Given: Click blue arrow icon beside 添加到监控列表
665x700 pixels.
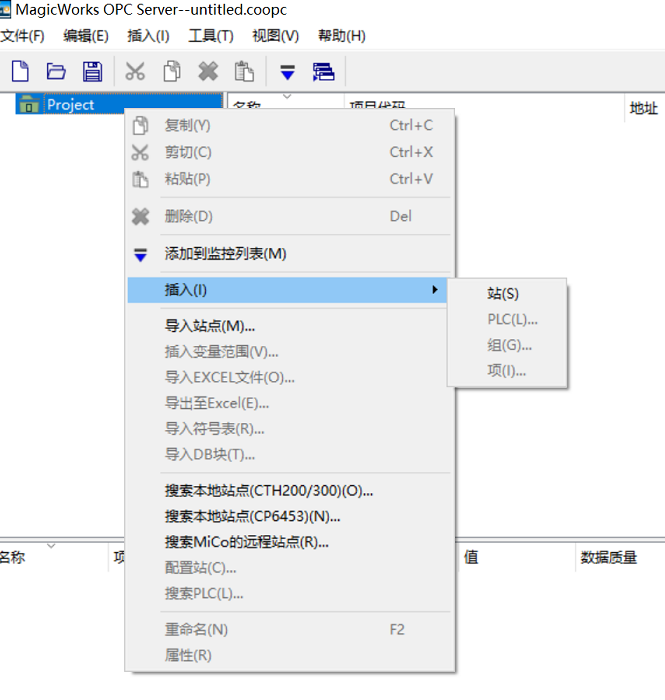Looking at the screenshot, I should 140,254.
